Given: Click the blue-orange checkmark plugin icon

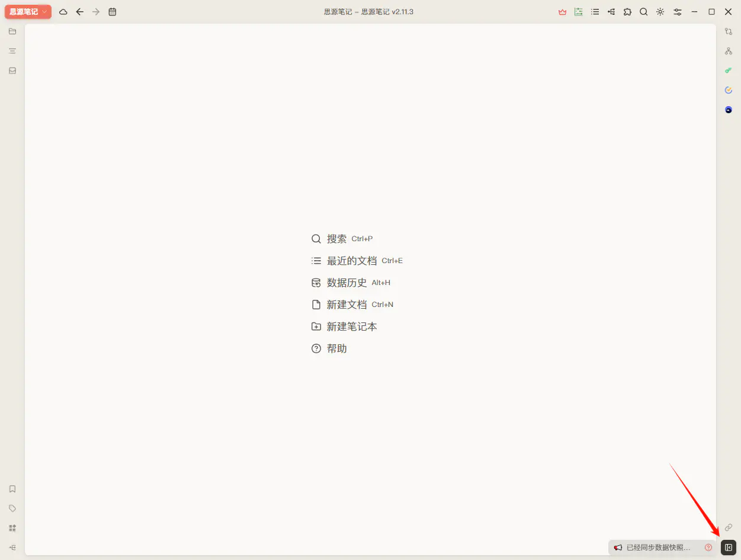Looking at the screenshot, I should [729, 90].
